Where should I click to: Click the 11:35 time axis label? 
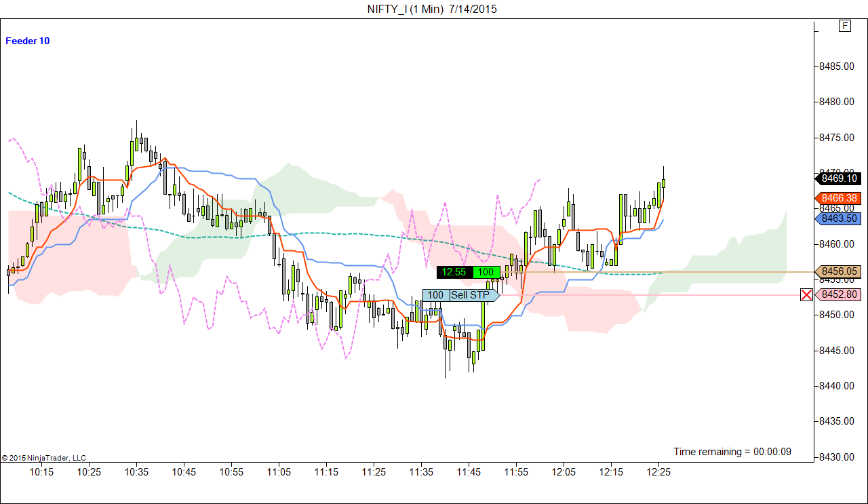pos(421,472)
